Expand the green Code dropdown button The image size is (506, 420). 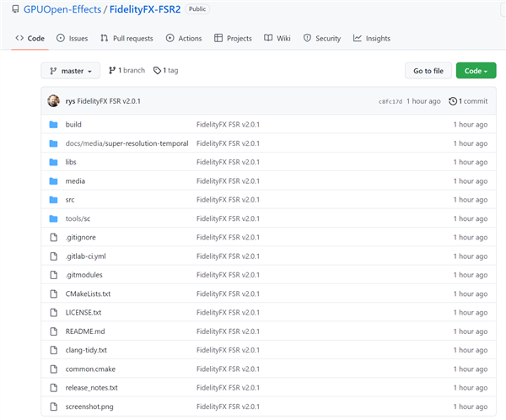pos(476,71)
